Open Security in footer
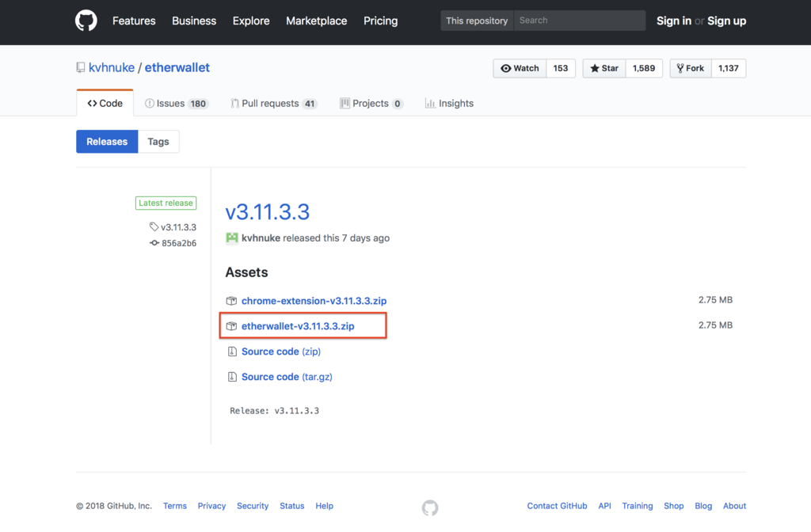 [253, 506]
